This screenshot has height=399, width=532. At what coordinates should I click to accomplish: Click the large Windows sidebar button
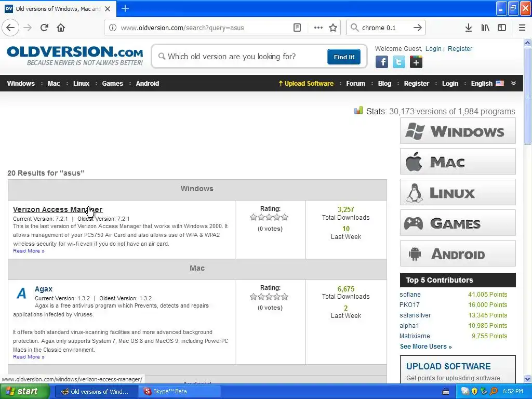click(x=458, y=131)
